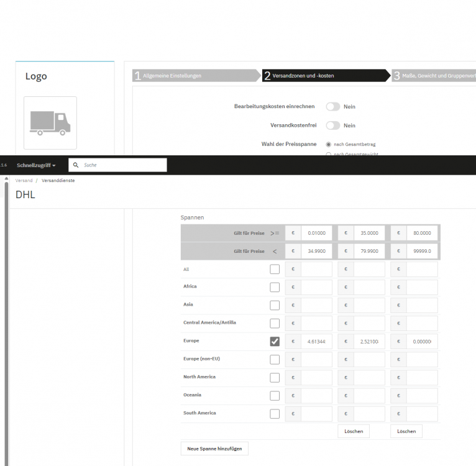Viewport: 476px width, 466px height.
Task: Click first price field in Africa row
Action: [x=317, y=287]
